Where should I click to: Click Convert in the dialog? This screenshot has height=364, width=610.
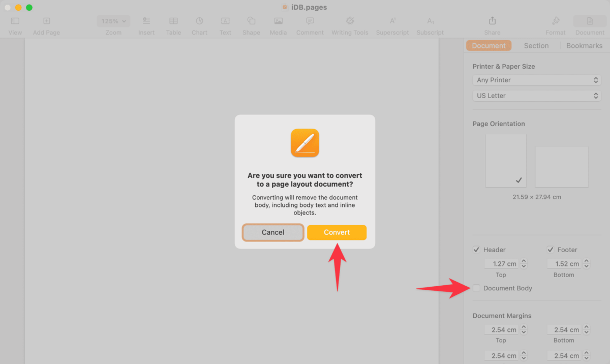click(337, 232)
